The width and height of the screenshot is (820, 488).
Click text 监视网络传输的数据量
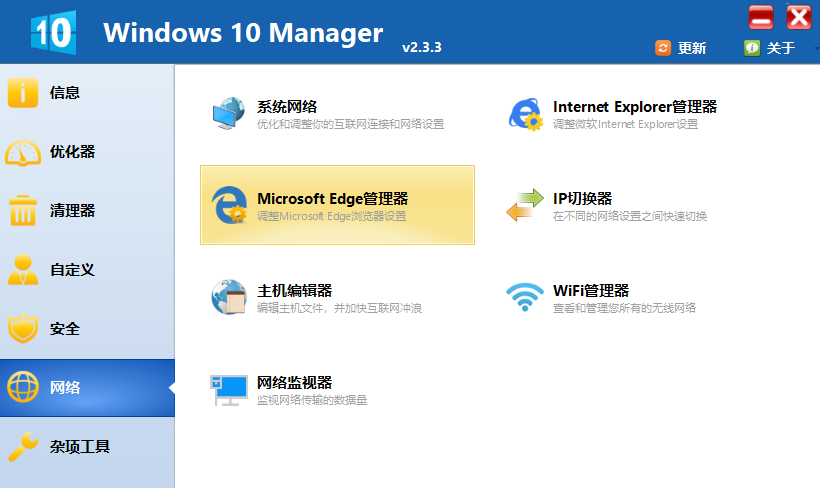(x=312, y=400)
